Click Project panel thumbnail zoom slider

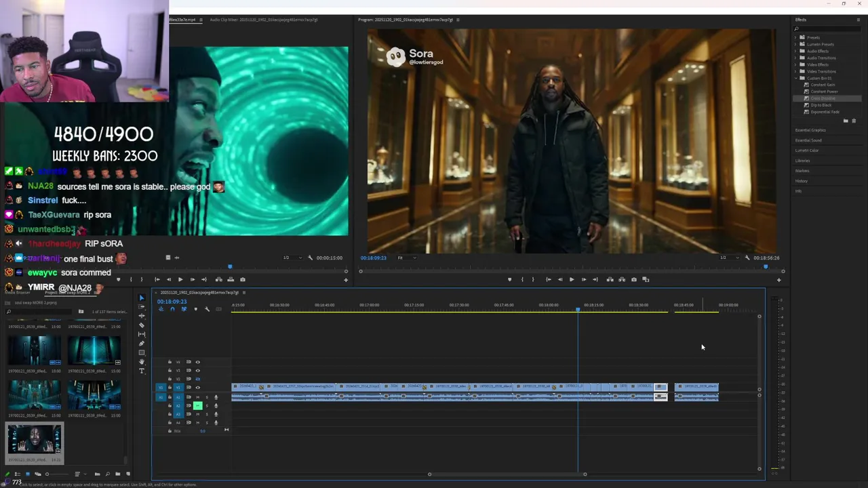tap(58, 474)
